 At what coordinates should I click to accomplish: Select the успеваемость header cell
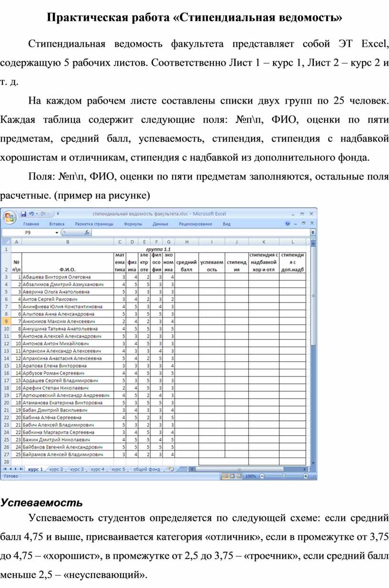pyautogui.click(x=212, y=262)
